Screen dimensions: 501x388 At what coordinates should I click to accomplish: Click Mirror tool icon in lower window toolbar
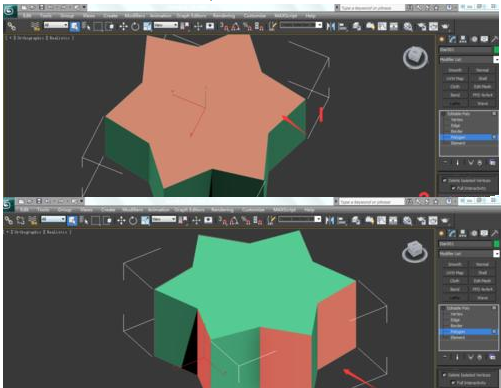[x=329, y=220]
